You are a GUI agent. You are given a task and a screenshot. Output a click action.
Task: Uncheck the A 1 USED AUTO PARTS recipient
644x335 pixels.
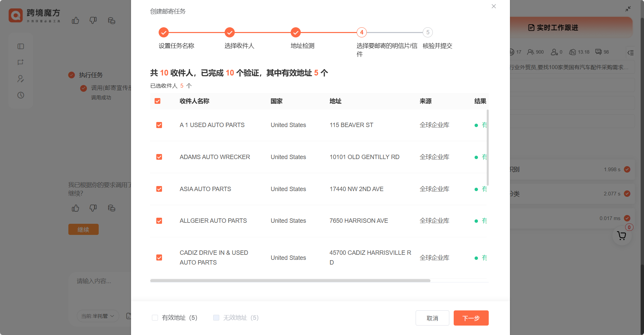point(159,125)
